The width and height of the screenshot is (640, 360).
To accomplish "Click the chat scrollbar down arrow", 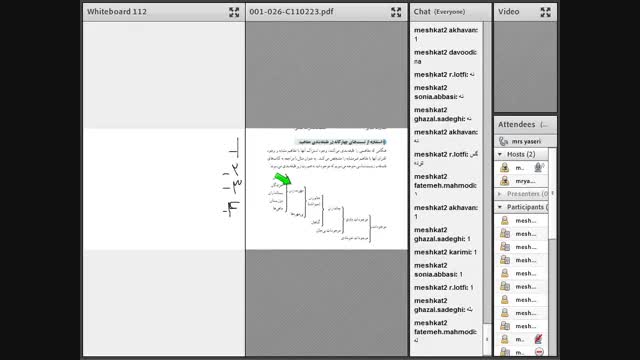I will (x=487, y=340).
